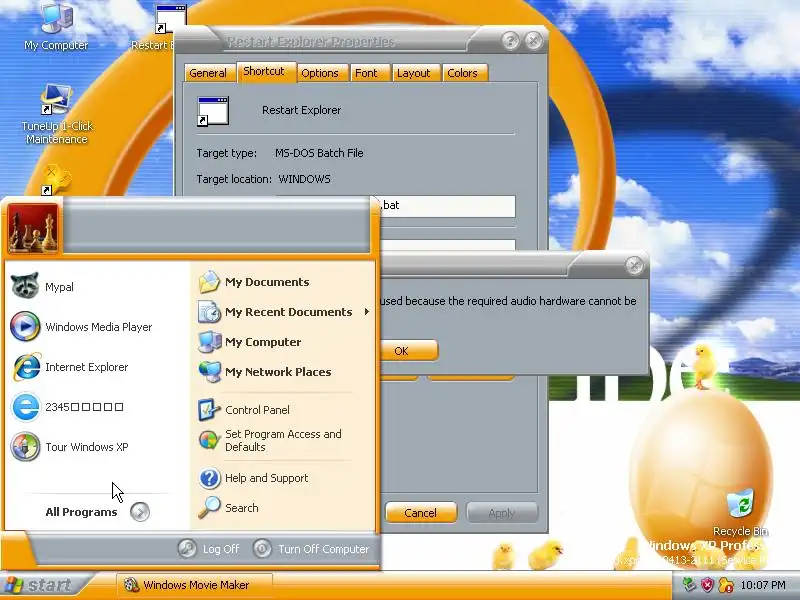
Task: Click the red security shield tray icon
Action: click(x=707, y=585)
